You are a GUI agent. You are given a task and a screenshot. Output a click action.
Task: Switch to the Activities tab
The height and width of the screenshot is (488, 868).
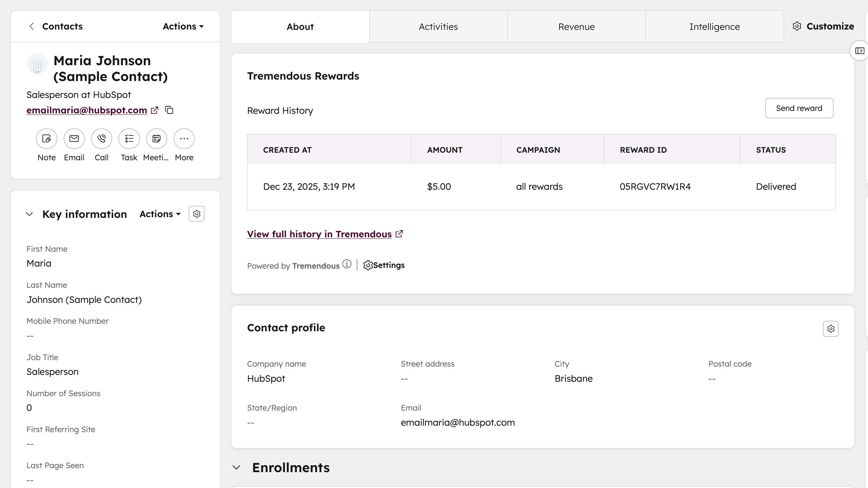pyautogui.click(x=438, y=26)
